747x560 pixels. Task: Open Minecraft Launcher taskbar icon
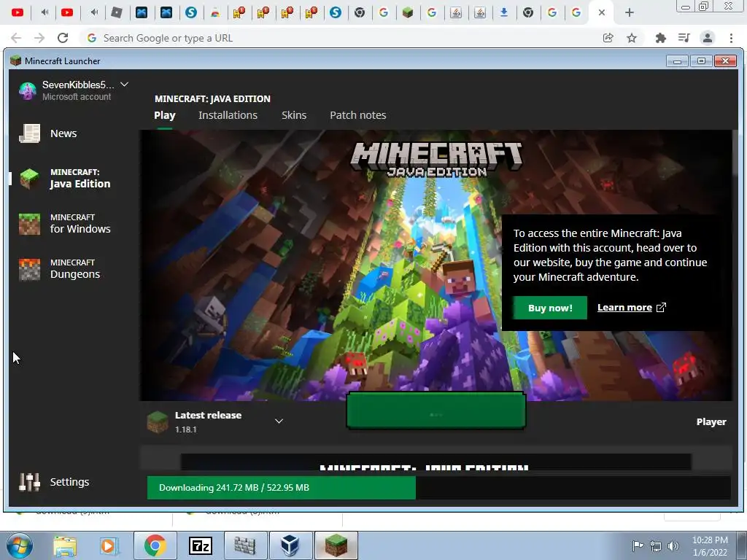pos(336,545)
